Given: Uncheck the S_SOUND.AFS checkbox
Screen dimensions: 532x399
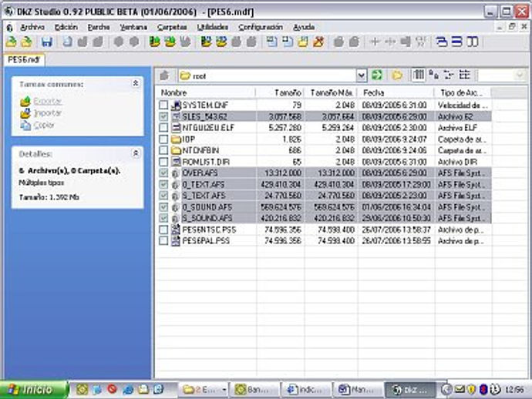Looking at the screenshot, I should click(163, 218).
